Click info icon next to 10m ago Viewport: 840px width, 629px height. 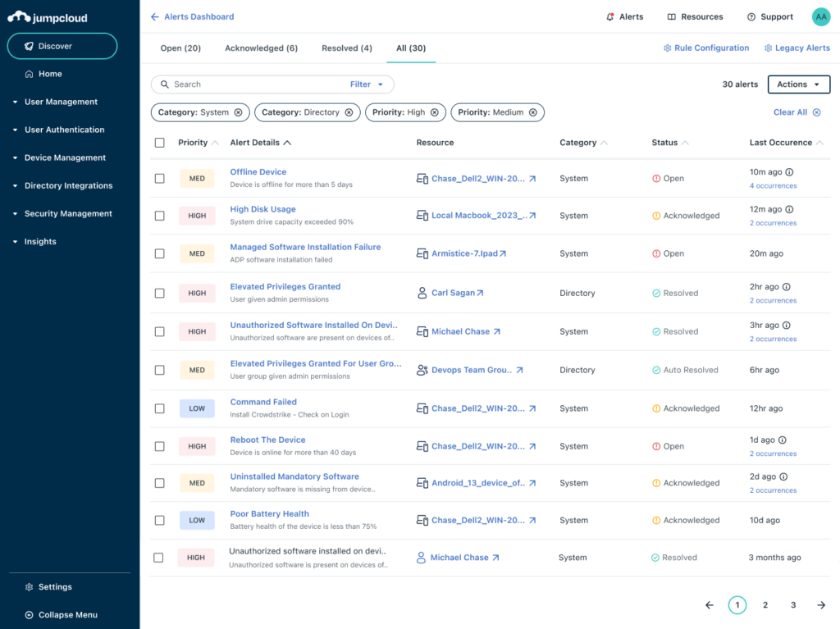tap(790, 172)
